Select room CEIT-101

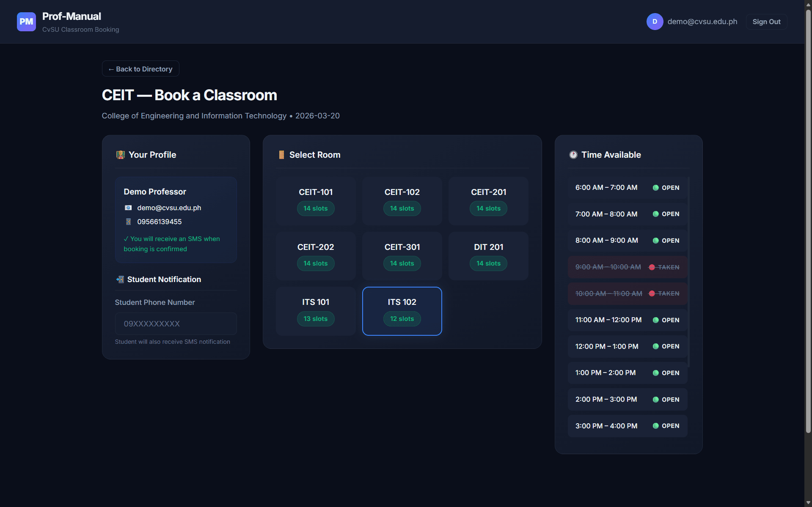pos(315,200)
